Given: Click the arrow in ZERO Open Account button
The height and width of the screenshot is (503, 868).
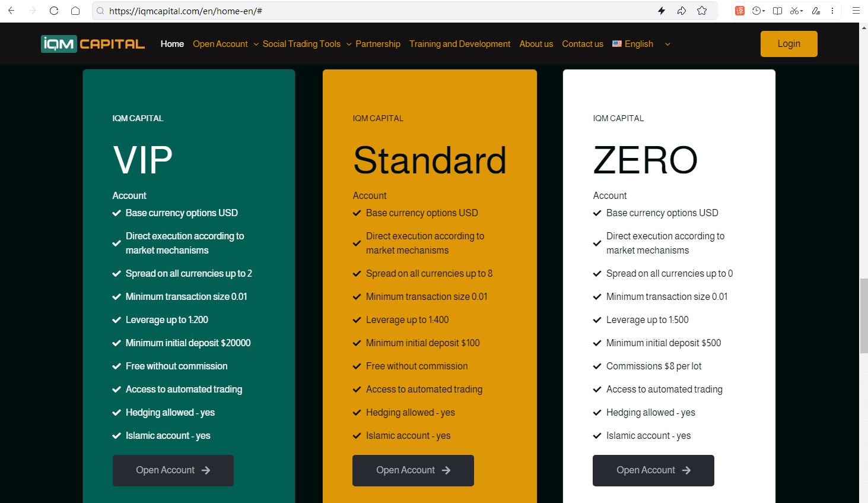Looking at the screenshot, I should [686, 470].
